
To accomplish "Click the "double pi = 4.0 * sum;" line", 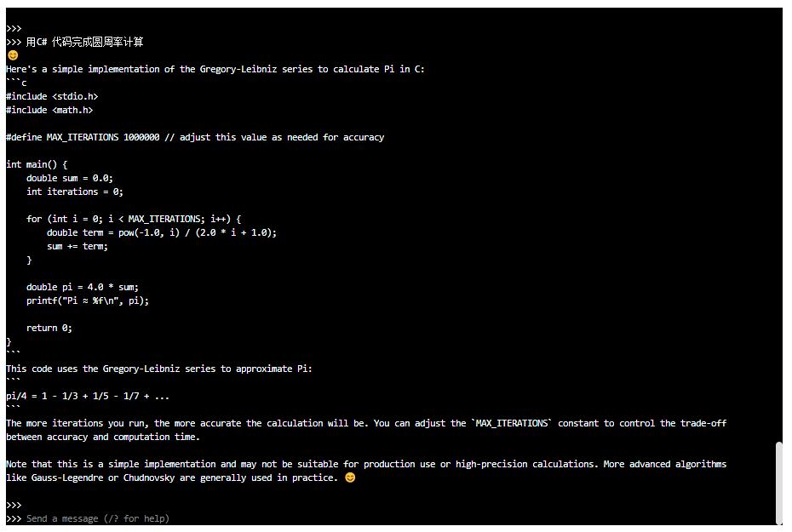I will pos(83,287).
